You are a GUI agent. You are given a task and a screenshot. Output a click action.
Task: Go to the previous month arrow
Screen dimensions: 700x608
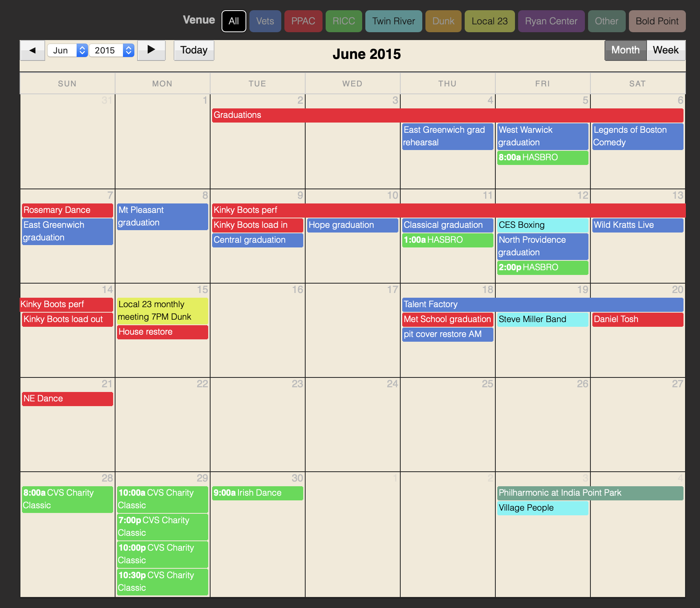click(32, 50)
